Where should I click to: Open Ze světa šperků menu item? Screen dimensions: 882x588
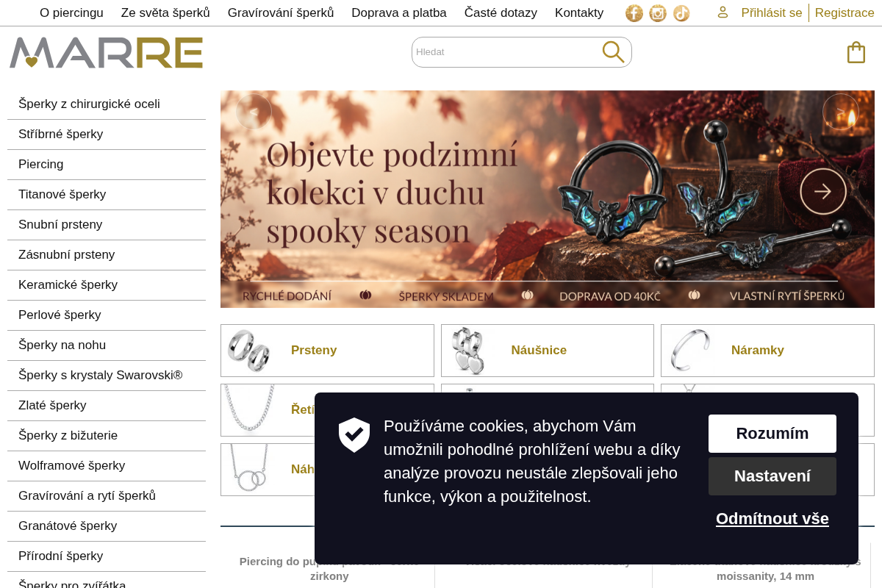(x=165, y=12)
